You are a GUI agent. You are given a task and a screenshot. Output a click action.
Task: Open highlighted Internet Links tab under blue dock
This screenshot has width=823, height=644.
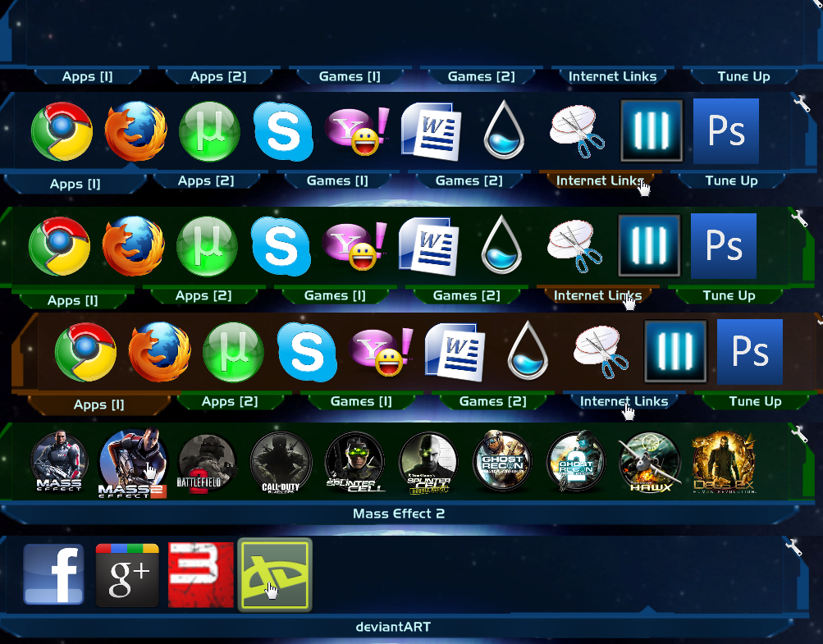point(600,180)
